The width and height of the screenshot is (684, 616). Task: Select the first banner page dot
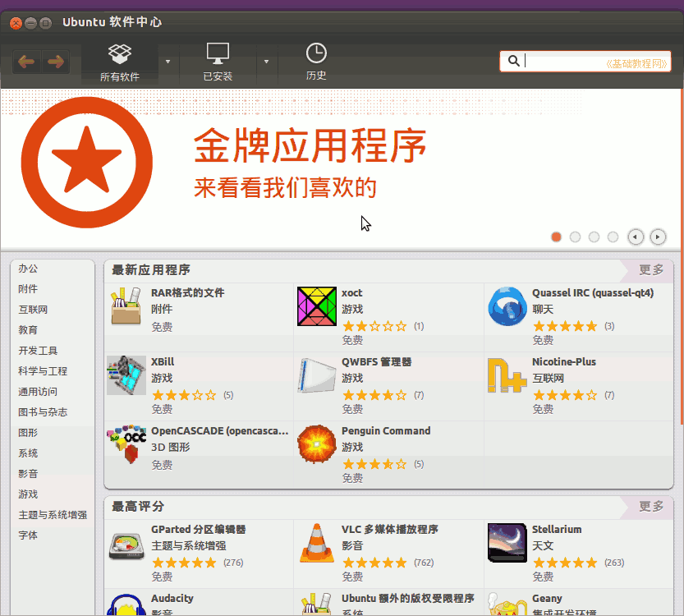556,237
